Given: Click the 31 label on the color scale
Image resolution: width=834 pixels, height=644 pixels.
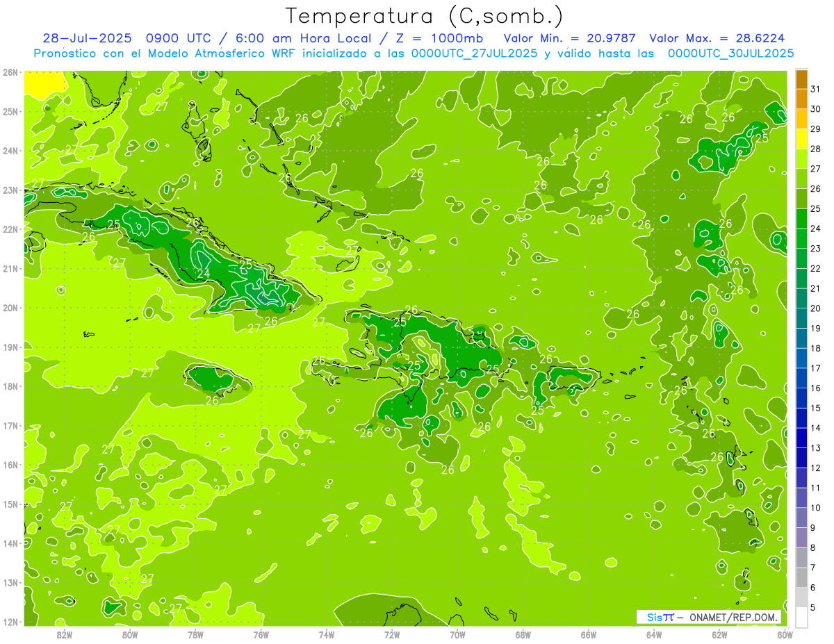Looking at the screenshot, I should 816,88.
